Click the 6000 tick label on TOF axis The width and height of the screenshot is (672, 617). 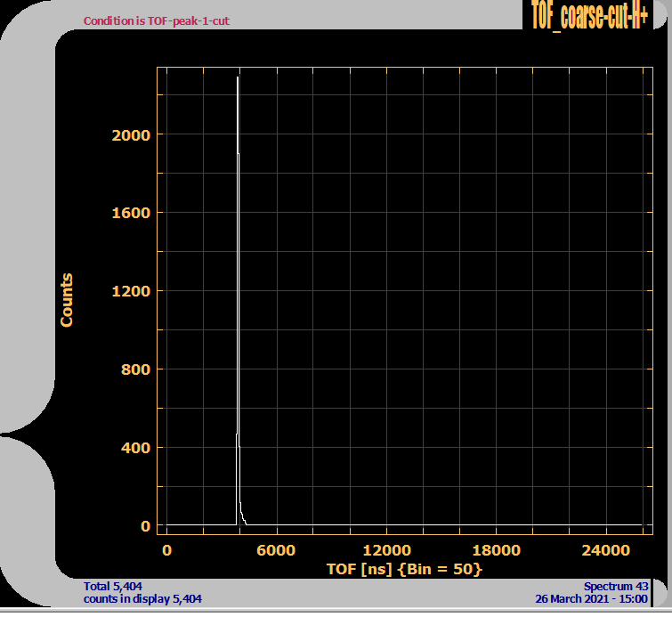pos(276,550)
